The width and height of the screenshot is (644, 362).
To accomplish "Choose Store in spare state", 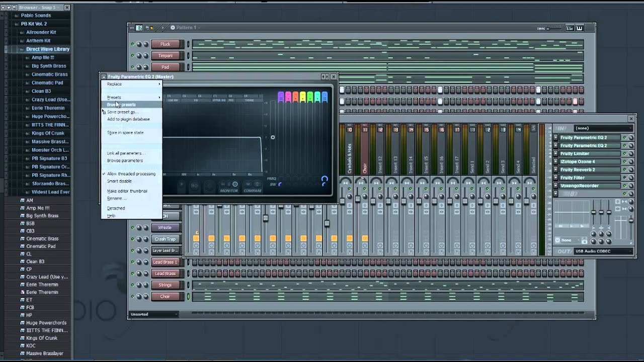I will tap(131, 133).
